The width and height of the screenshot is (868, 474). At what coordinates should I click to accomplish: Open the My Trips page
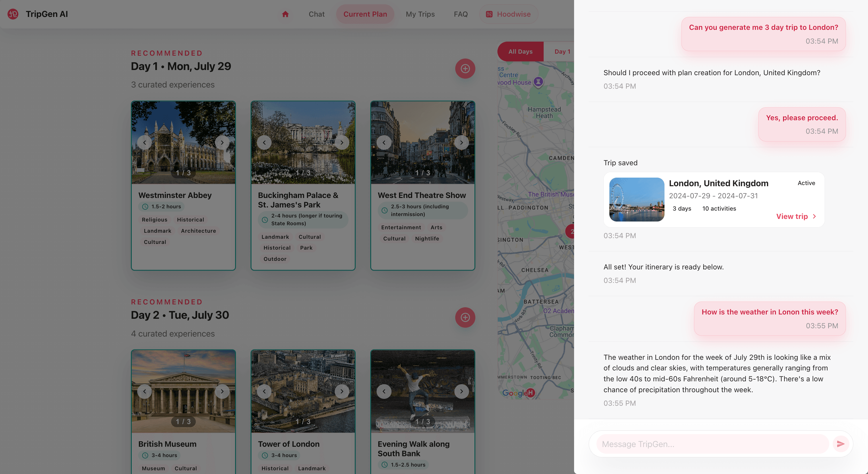coord(420,14)
